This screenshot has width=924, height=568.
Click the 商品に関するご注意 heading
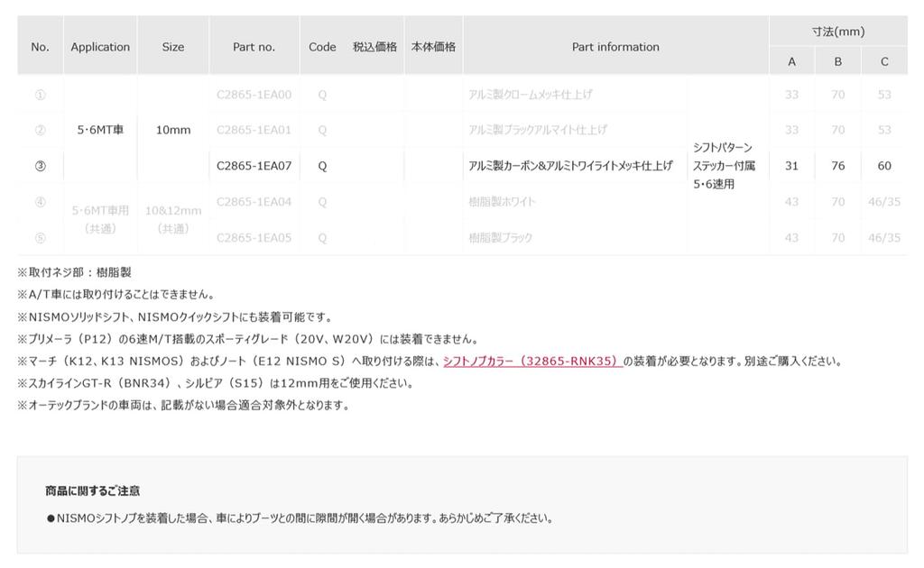(x=92, y=491)
